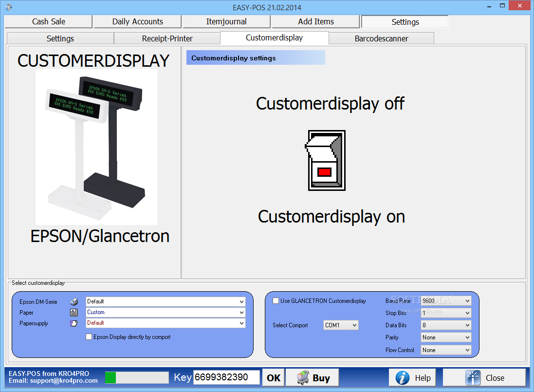Open the Itemjournal tab

click(226, 21)
